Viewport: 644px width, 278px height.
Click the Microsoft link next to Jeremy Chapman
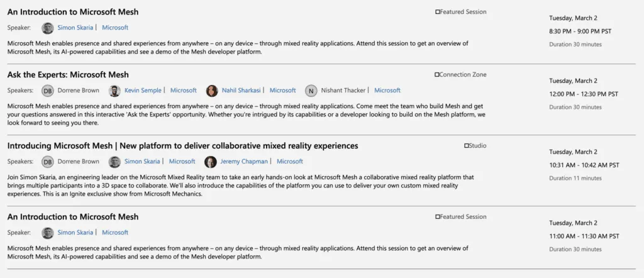290,162
